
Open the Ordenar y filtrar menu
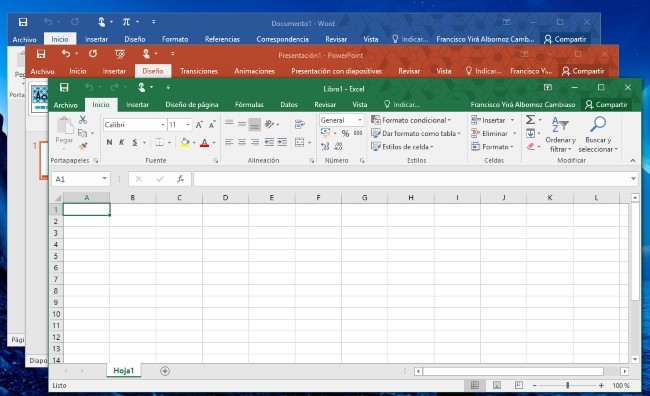[560, 135]
